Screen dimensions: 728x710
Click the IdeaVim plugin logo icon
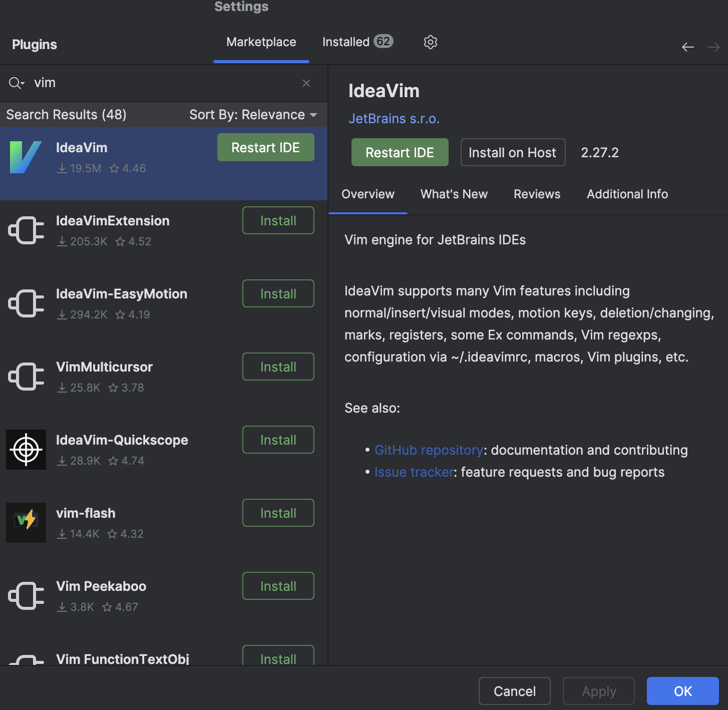click(x=26, y=157)
